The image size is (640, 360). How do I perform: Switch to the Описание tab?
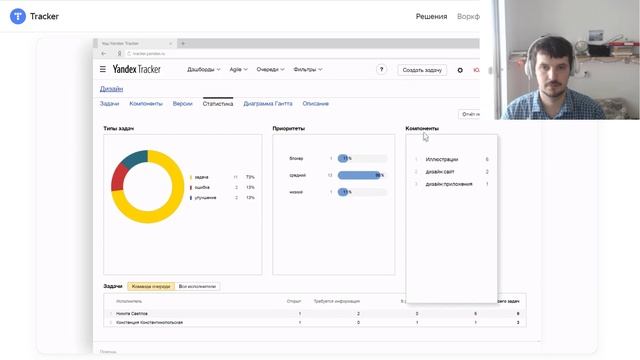pyautogui.click(x=316, y=104)
